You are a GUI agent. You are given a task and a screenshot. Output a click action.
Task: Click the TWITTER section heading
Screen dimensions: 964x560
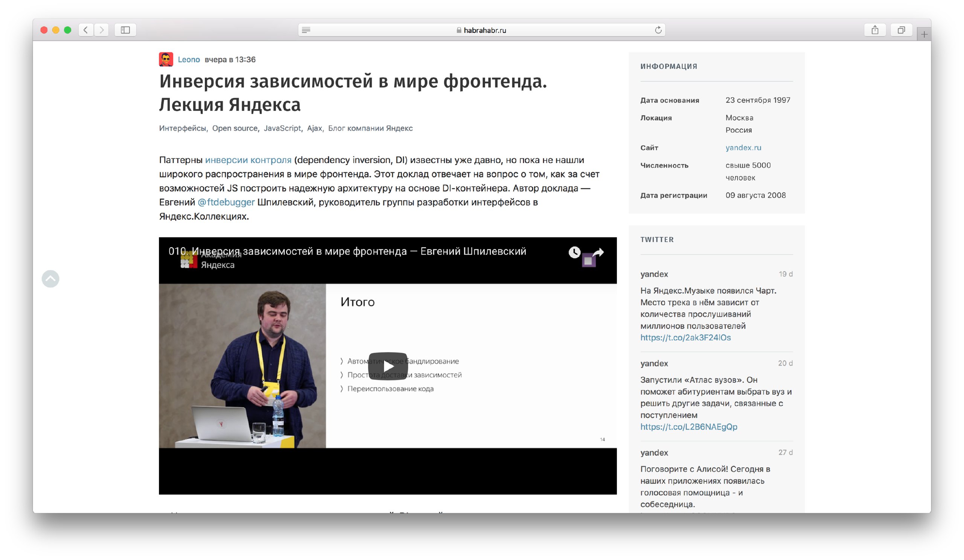[657, 240]
